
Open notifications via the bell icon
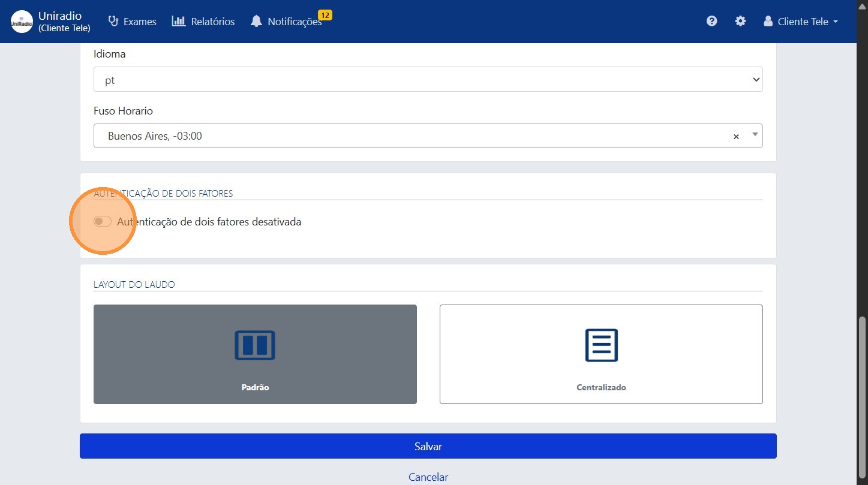click(x=257, y=21)
